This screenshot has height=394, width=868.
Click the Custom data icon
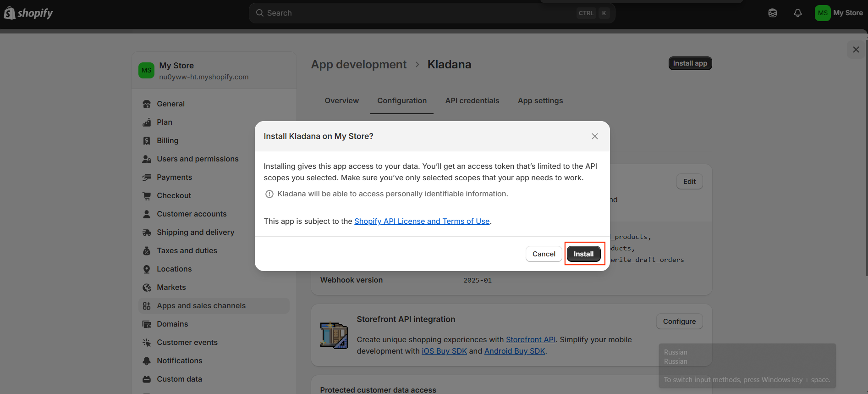point(147,379)
